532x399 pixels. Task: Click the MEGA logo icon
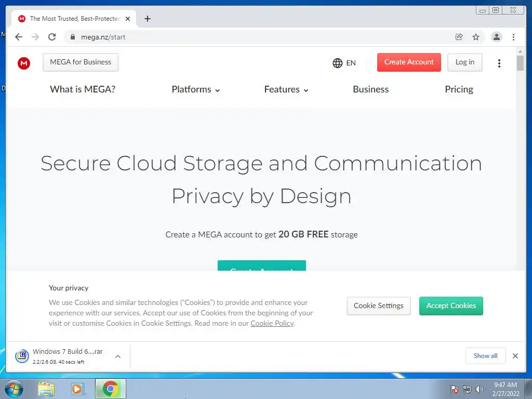pyautogui.click(x=24, y=63)
